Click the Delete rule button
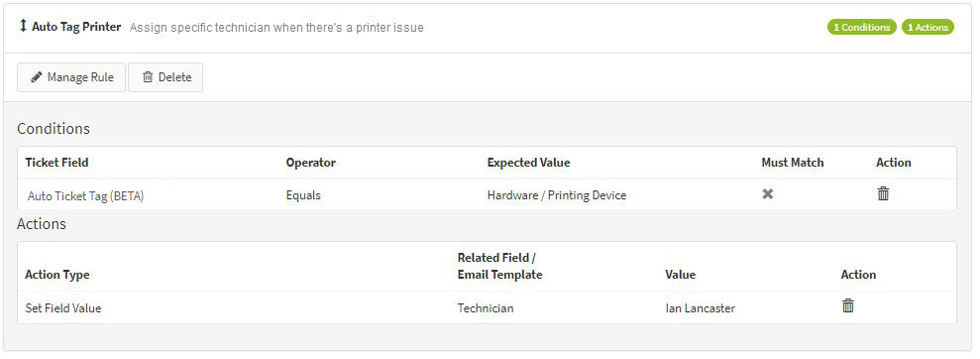This screenshot has height=359, width=980. coord(165,77)
